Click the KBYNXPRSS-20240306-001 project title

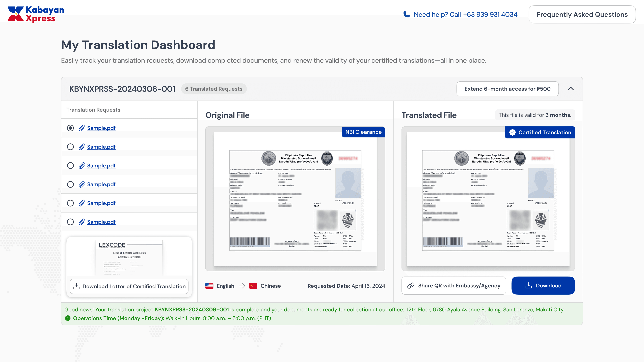click(x=122, y=89)
